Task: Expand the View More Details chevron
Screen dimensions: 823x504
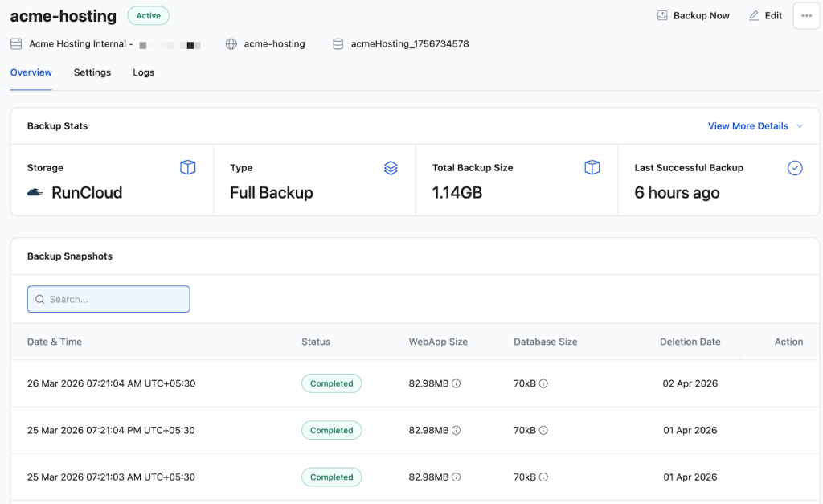Action: 800,126
